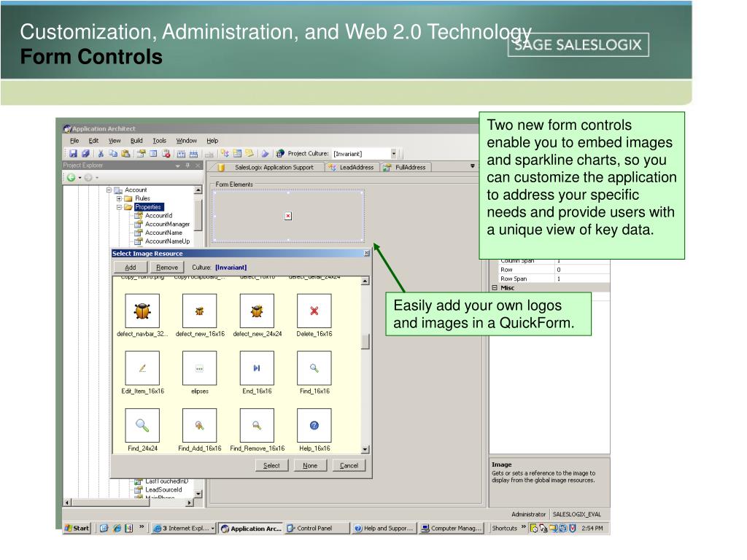This screenshot has width=747, height=560.
Task: Click the Cancel button
Action: point(349,465)
